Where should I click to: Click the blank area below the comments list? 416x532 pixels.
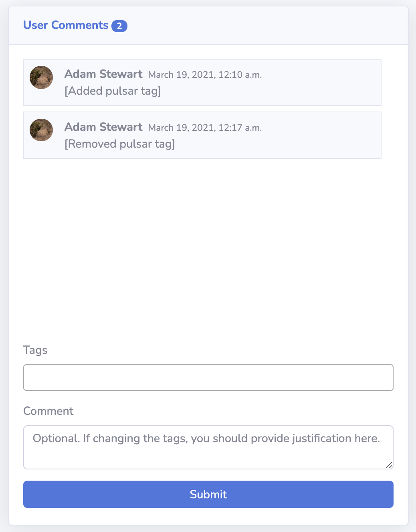pyautogui.click(x=208, y=249)
